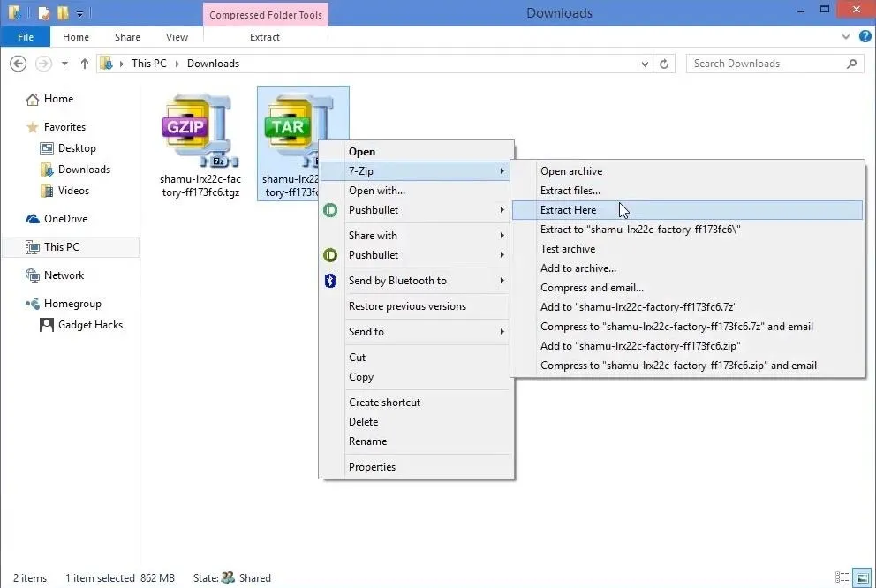Image resolution: width=876 pixels, height=588 pixels.
Task: Click the Forward navigation arrow
Action: [43, 64]
